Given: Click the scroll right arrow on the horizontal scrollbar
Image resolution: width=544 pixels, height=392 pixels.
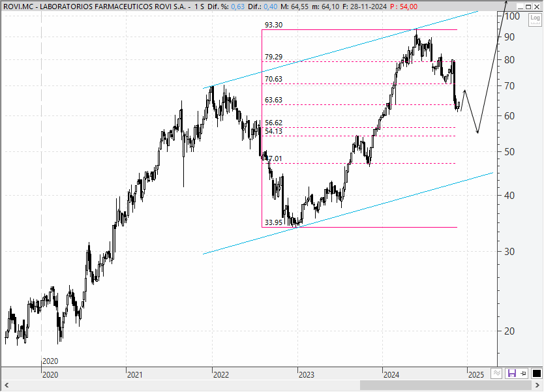Looking at the screenshot, I should (537, 385).
